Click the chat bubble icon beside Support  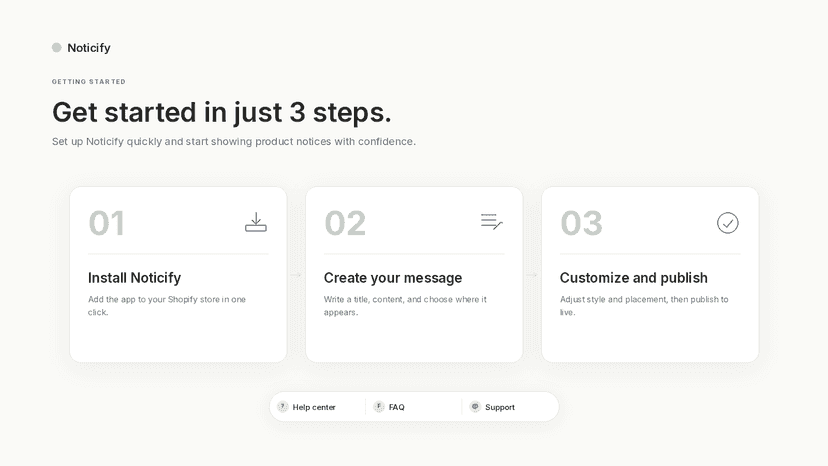tap(475, 407)
